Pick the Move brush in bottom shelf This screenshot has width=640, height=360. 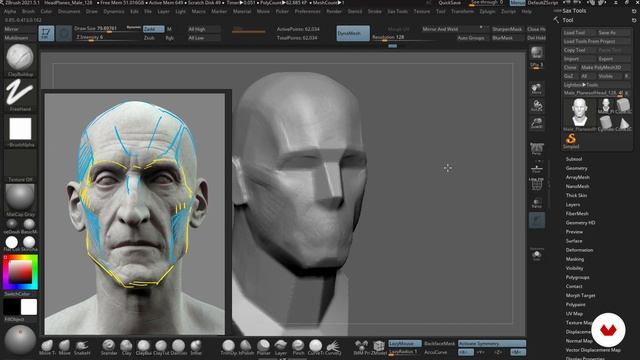[64, 347]
